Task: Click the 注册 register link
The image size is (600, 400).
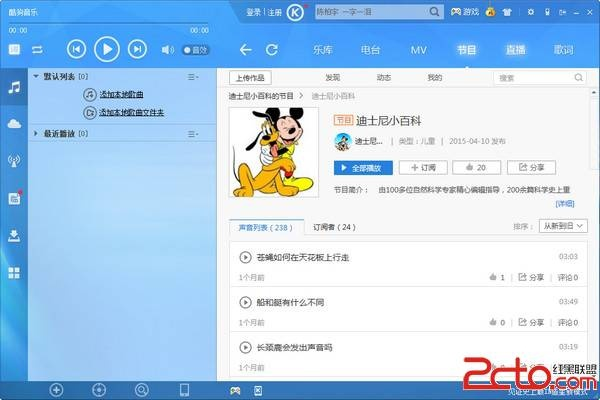Action: 274,12
